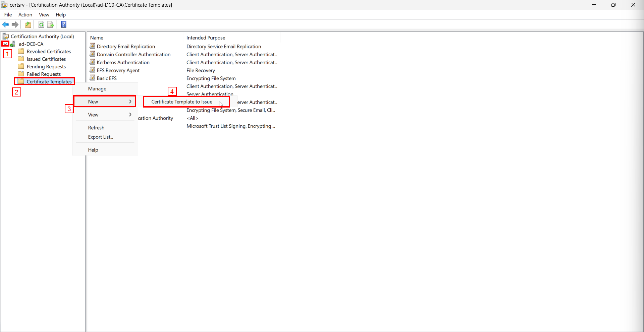This screenshot has width=644, height=332.
Task: Click the Export List toolbar icon
Action: (51, 24)
